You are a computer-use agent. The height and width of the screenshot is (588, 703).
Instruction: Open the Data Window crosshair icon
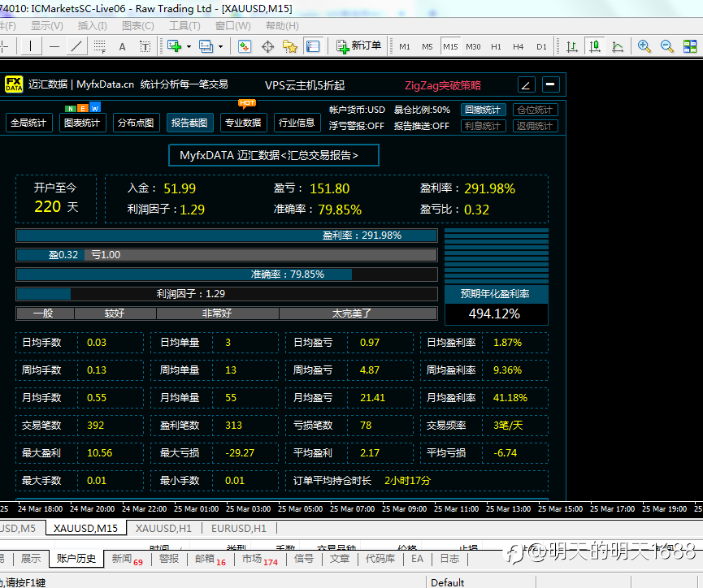(267, 46)
